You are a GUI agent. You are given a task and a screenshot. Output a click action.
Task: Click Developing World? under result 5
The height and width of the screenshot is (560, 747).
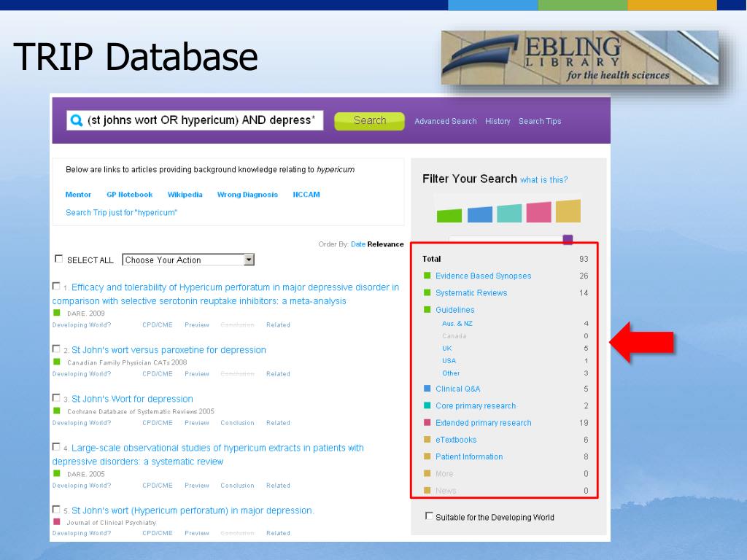[x=82, y=533]
